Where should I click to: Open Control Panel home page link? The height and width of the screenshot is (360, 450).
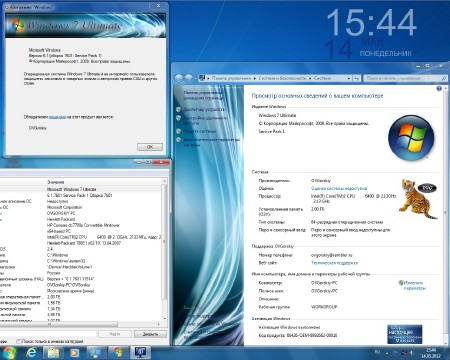(x=203, y=95)
